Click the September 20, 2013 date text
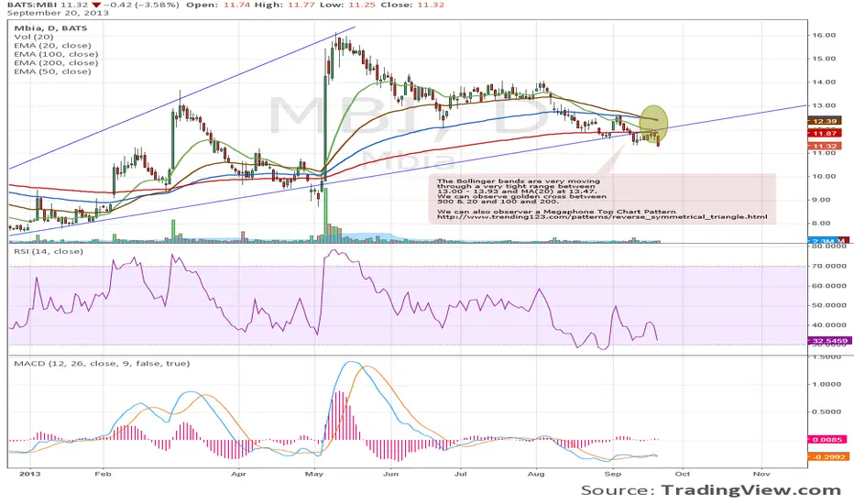This screenshot has height=504, width=854. [x=58, y=13]
